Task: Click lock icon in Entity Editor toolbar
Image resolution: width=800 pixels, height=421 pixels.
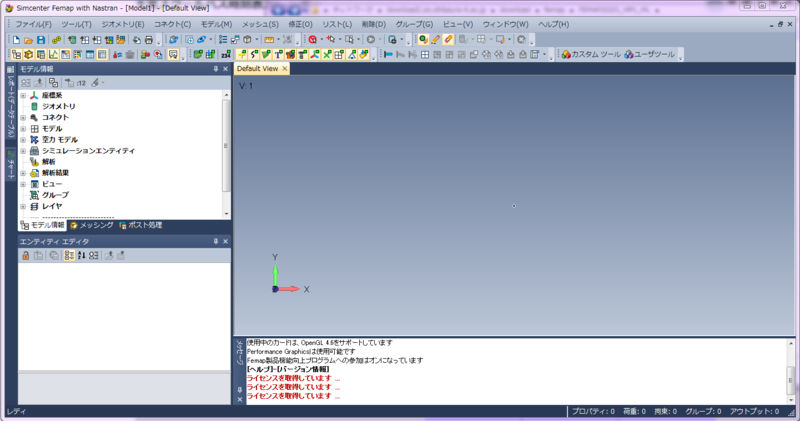Action: [26, 256]
